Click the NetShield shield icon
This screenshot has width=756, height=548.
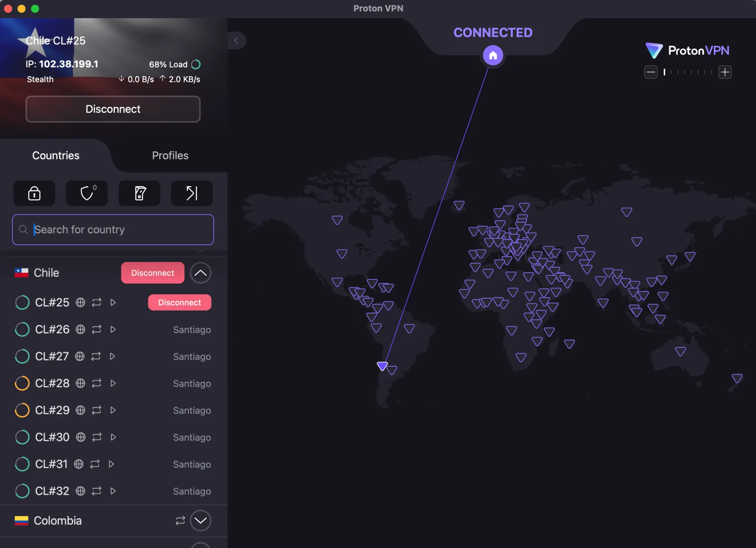pyautogui.click(x=87, y=193)
